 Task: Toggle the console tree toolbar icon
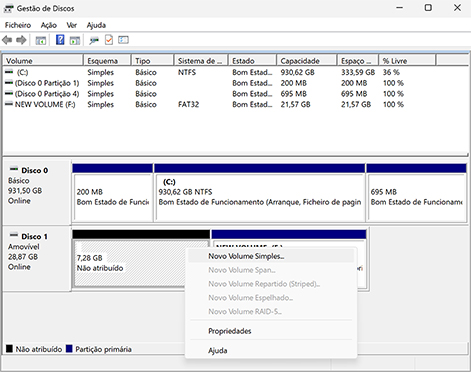click(41, 40)
